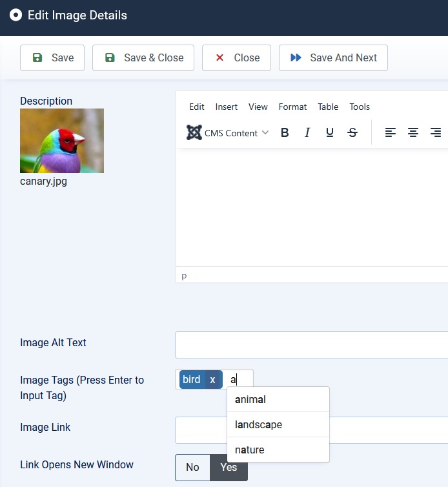Click the Save button
448x487 pixels.
[x=52, y=57]
